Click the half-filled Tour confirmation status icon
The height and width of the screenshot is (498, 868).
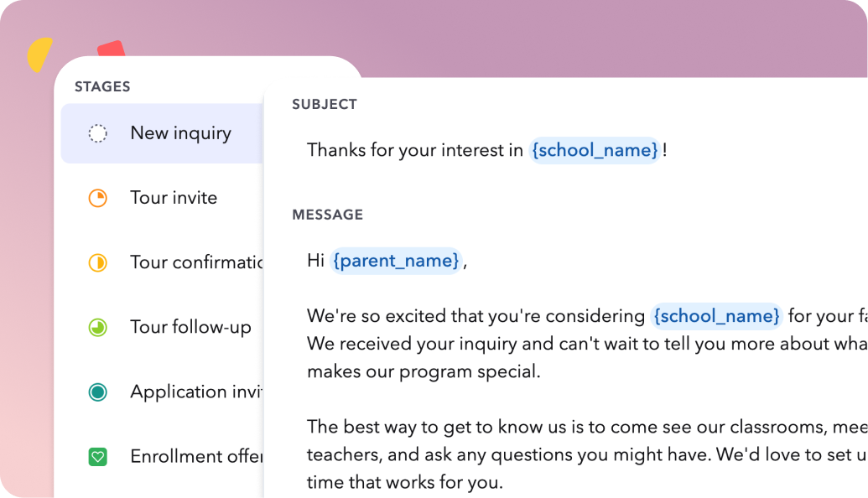point(98,263)
